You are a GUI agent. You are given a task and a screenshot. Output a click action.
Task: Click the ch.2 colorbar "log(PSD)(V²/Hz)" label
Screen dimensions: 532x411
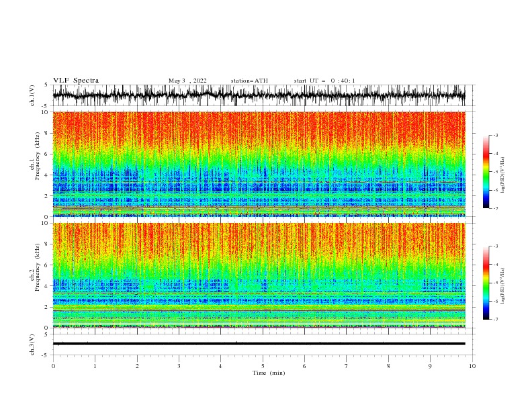point(502,285)
